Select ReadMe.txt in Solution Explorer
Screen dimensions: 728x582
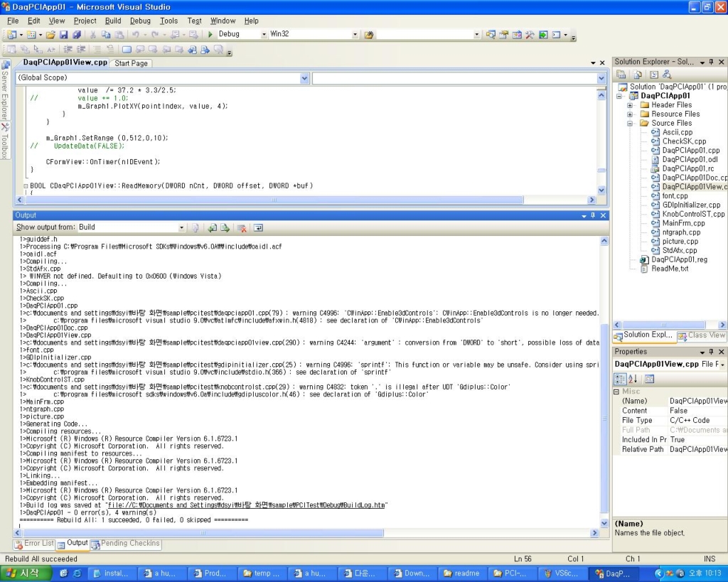coord(670,269)
